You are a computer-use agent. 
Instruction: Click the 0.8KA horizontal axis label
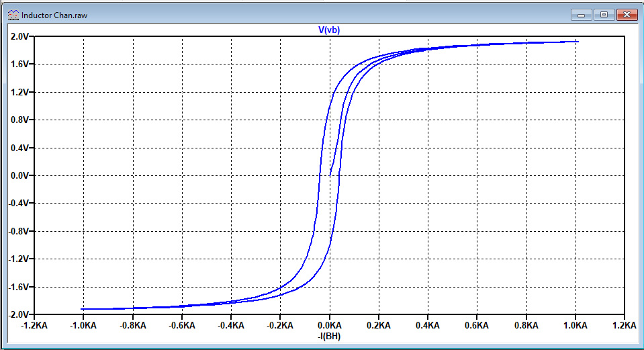point(526,326)
